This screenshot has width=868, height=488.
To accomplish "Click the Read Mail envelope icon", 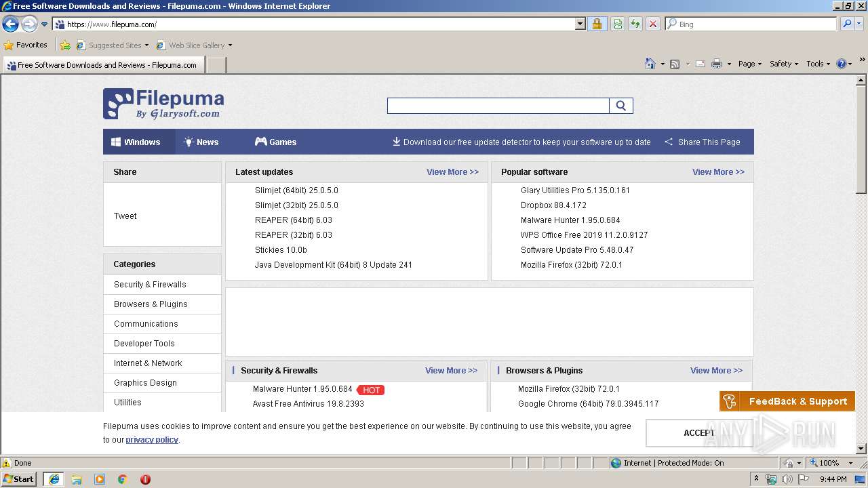I will tap(700, 64).
